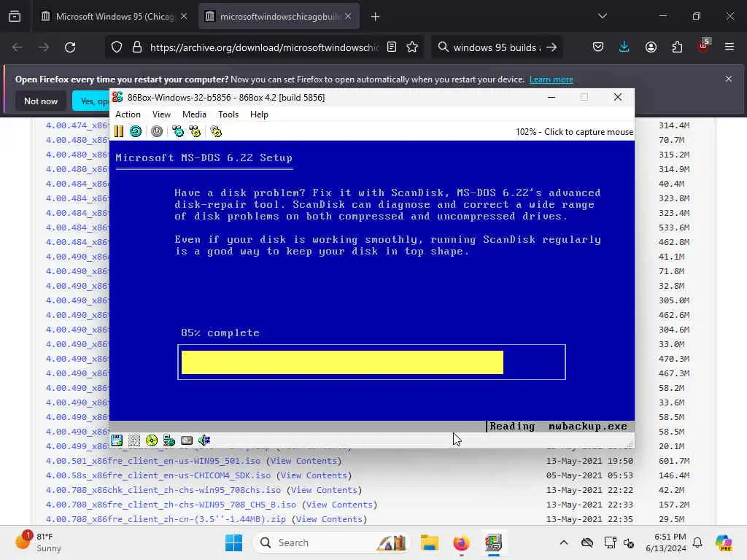The width and height of the screenshot is (747, 560).
Task: Click hard disk icon in 86Box status bar
Action: click(187, 440)
